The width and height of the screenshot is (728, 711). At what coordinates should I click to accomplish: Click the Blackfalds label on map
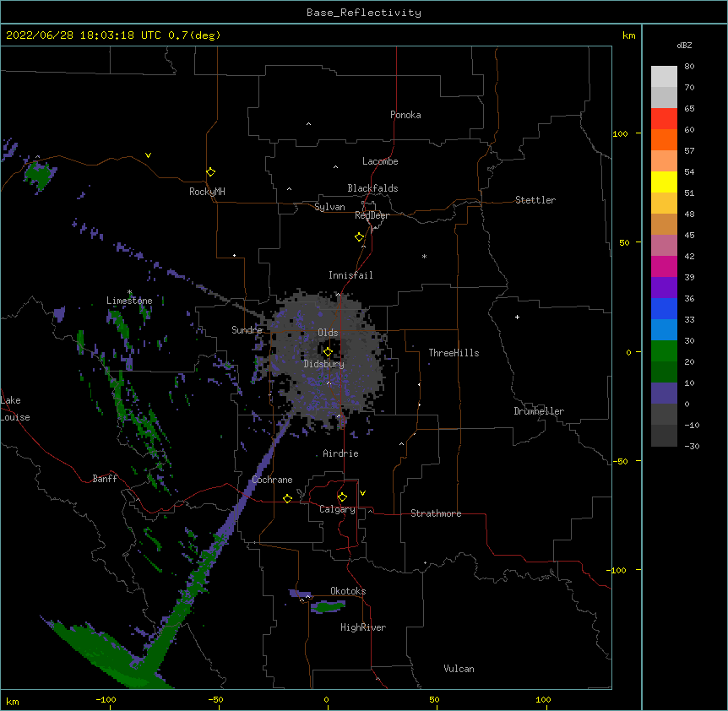click(x=372, y=188)
